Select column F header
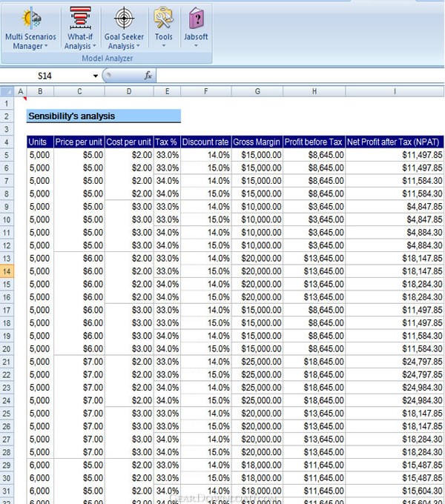 tap(205, 92)
